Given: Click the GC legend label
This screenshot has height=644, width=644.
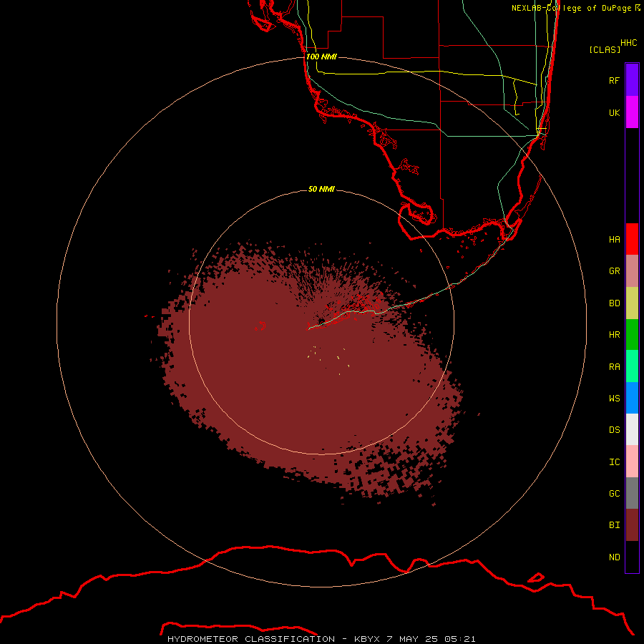Looking at the screenshot, I should click(614, 494).
